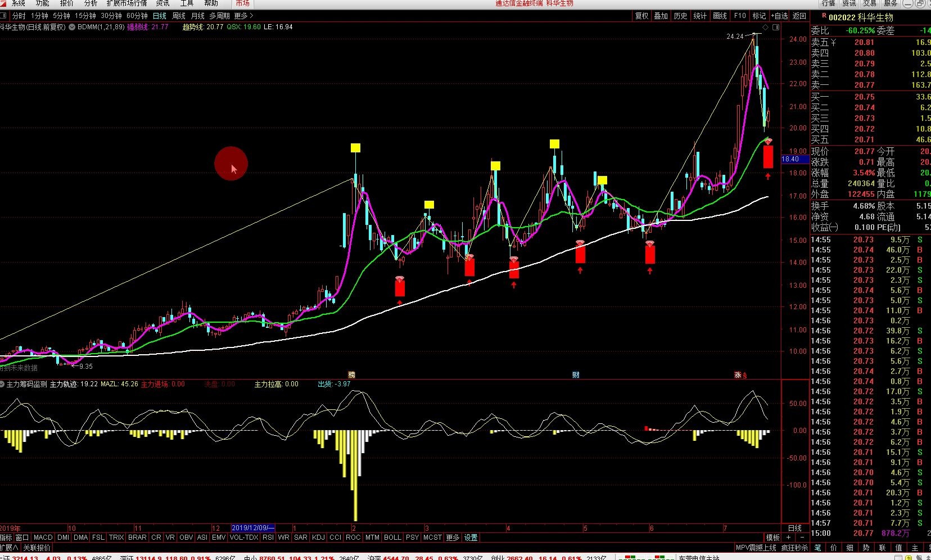Click the plus zoom-in button beside 模板
931x560 pixels.
tap(789, 538)
